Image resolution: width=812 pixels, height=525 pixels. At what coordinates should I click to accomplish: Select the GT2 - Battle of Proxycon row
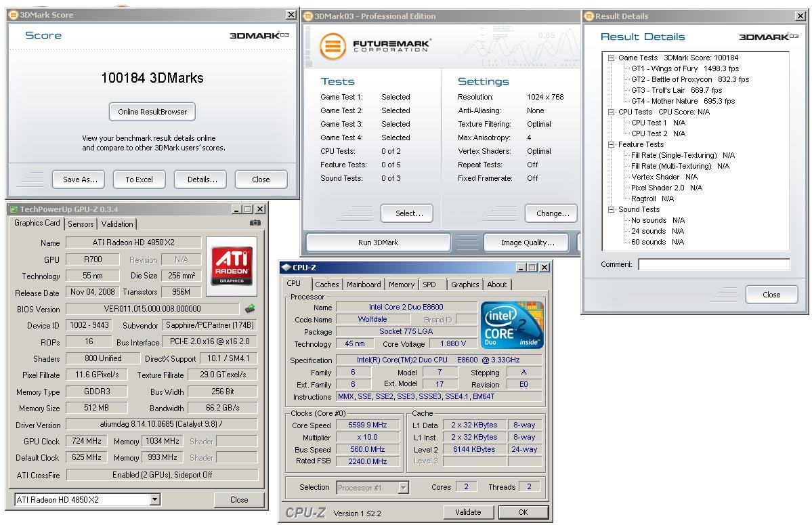690,80
